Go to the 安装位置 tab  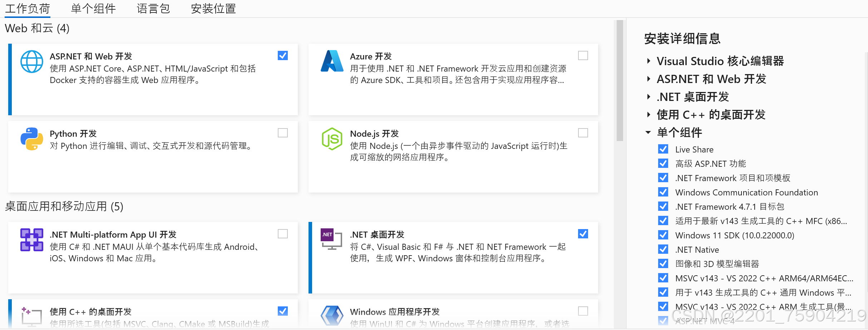coord(213,9)
